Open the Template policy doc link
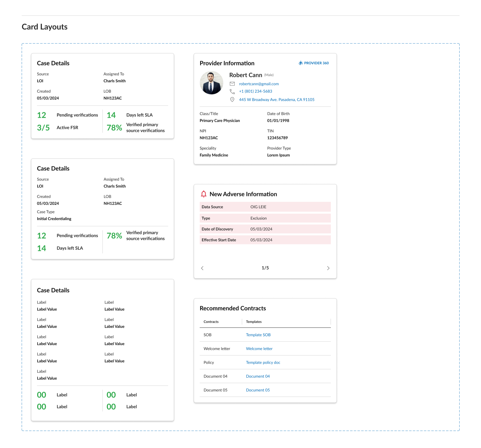 pos(263,362)
